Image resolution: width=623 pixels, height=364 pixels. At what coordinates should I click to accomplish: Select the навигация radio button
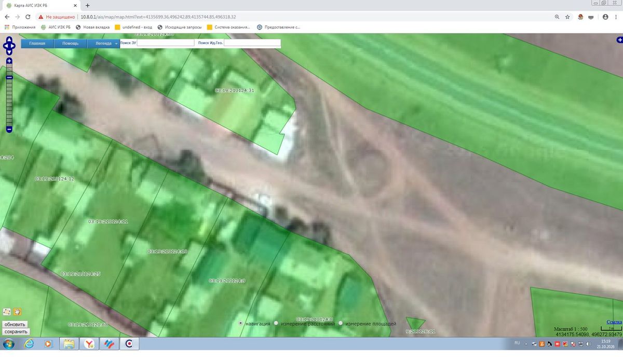click(240, 323)
